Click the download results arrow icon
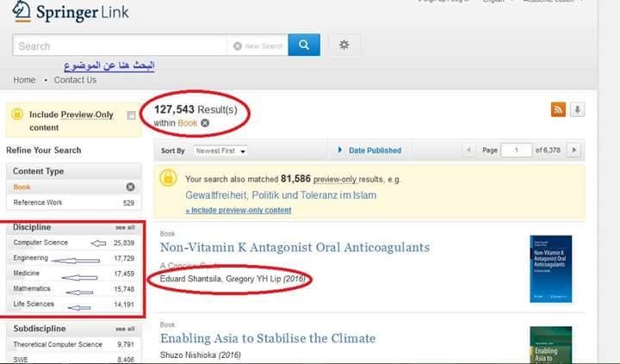Viewport: 620px width, 364px height. click(578, 109)
